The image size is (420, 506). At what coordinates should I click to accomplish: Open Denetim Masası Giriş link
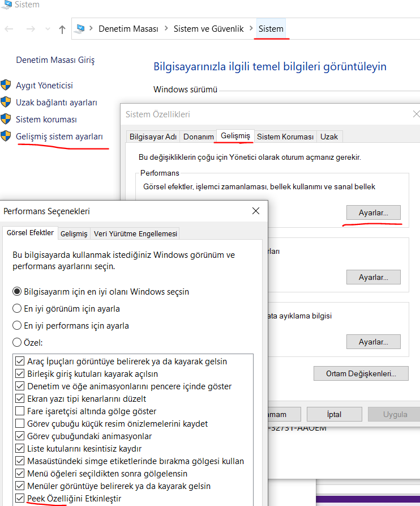55,60
